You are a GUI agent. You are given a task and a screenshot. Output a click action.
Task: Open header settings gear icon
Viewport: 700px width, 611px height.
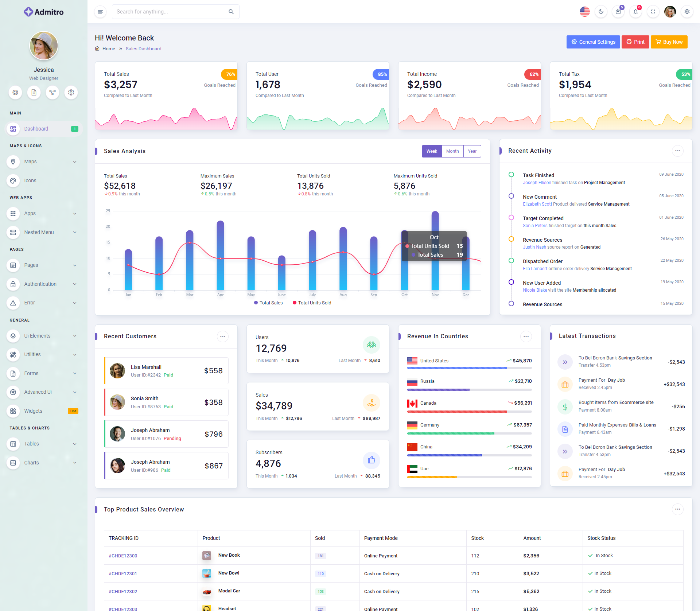687,12
